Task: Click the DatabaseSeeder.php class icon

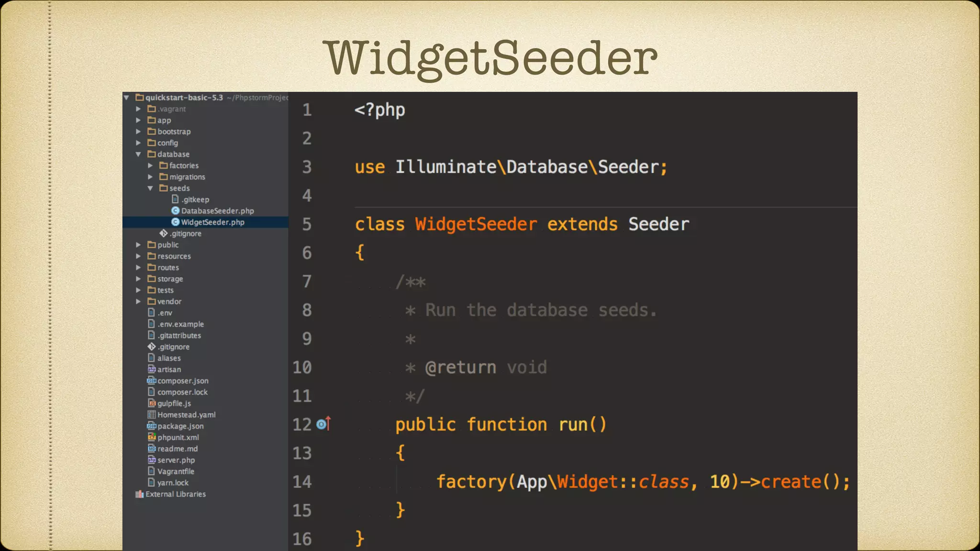Action: click(x=175, y=210)
